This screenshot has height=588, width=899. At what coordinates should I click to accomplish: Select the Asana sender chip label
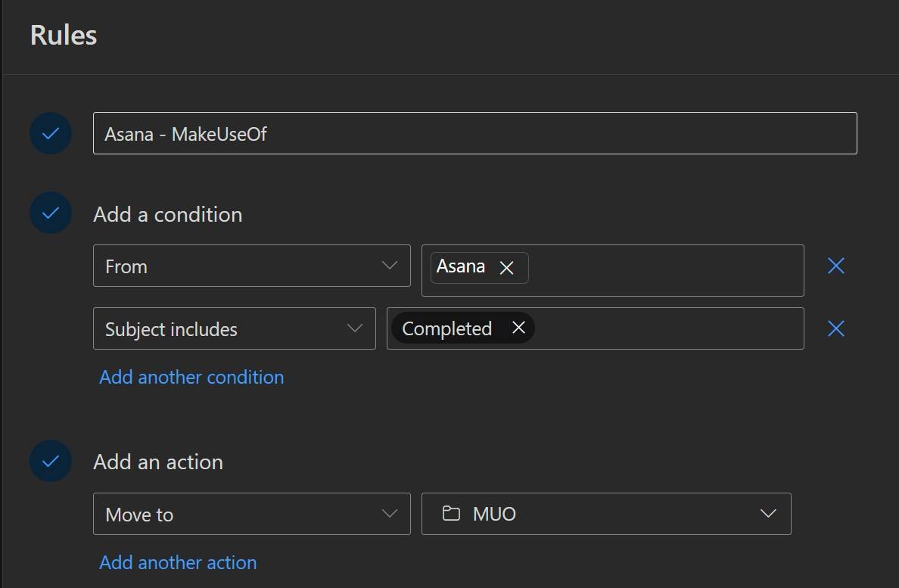coord(461,267)
